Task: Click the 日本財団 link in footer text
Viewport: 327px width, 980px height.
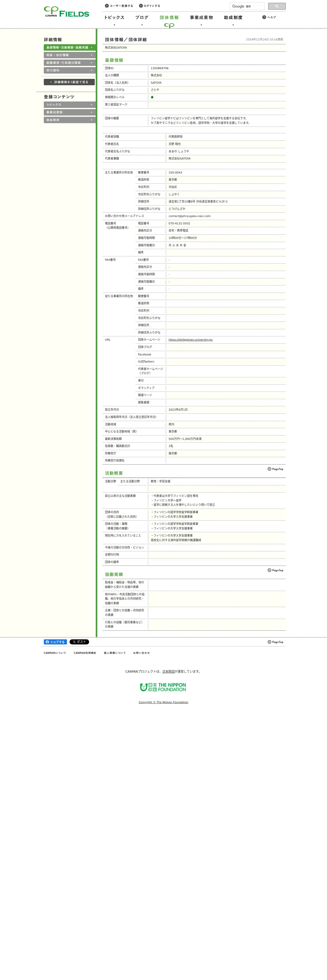Action: [x=168, y=671]
